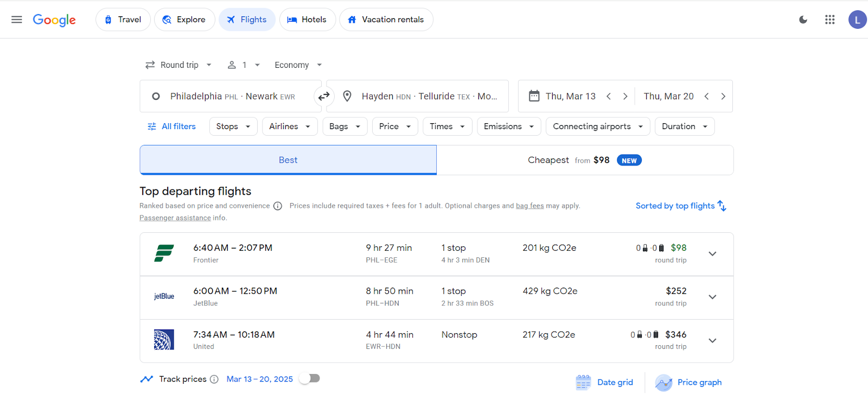Image resolution: width=868 pixels, height=413 pixels.
Task: Open the hamburger main menu
Action: pyautogui.click(x=17, y=20)
